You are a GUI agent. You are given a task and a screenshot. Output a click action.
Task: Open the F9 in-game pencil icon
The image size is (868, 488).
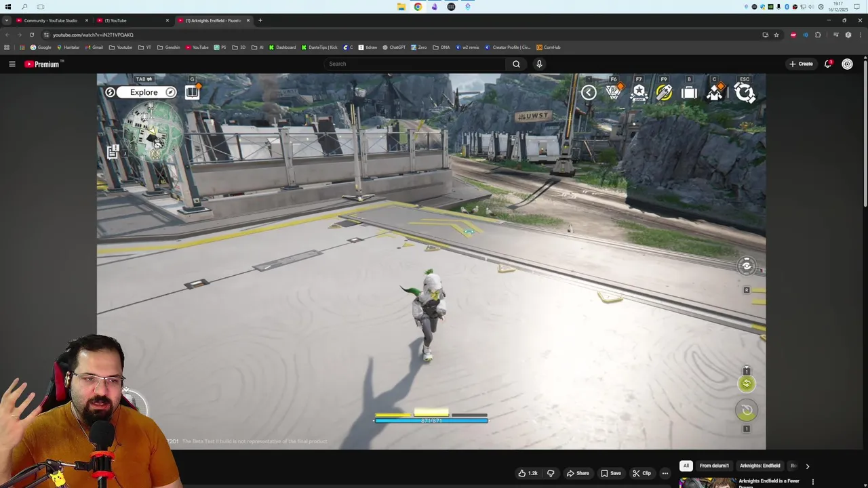(664, 91)
